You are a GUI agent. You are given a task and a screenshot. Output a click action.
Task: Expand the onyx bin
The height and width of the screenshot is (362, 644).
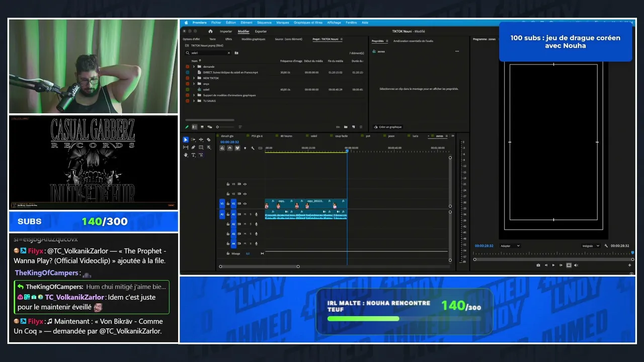tap(194, 83)
